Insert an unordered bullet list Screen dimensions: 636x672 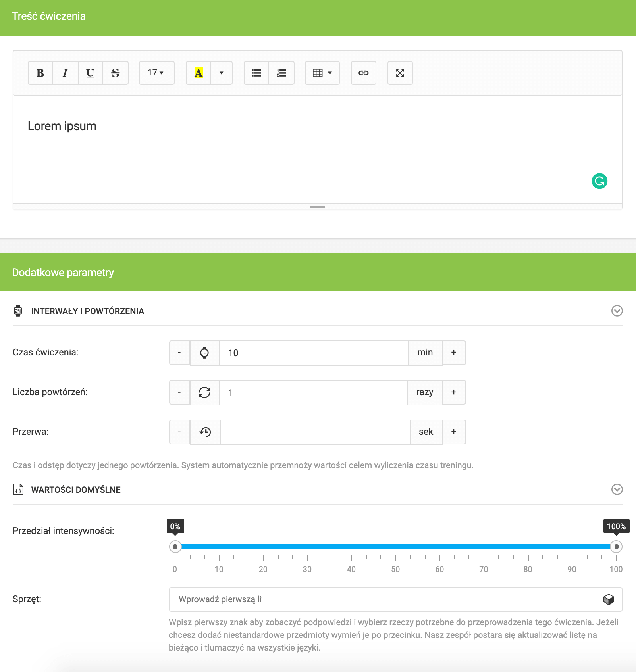256,73
